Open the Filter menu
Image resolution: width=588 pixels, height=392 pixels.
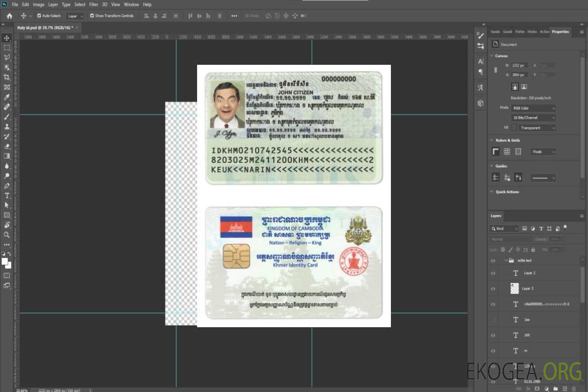click(94, 4)
